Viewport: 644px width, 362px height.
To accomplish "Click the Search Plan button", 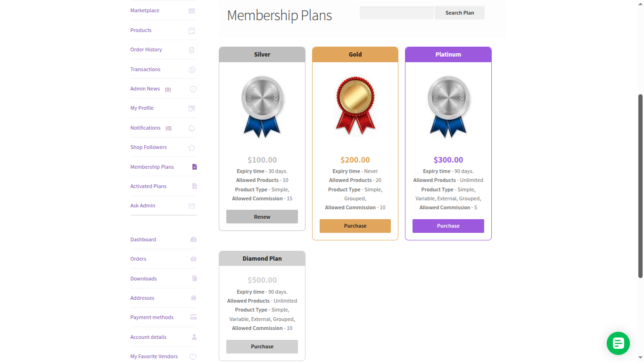I will pos(459,13).
